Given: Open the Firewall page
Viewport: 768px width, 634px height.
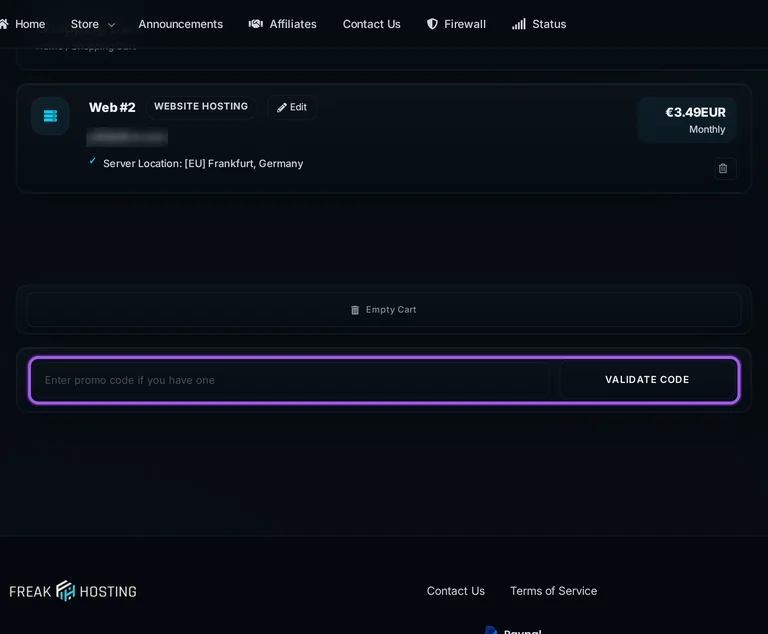Looking at the screenshot, I should [456, 24].
